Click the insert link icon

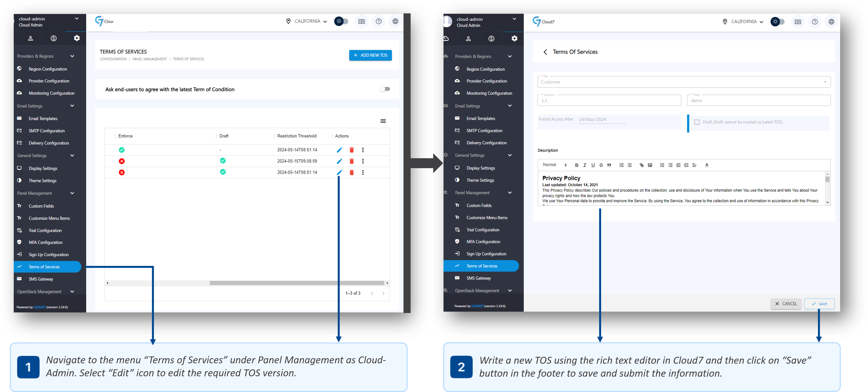[x=641, y=165]
